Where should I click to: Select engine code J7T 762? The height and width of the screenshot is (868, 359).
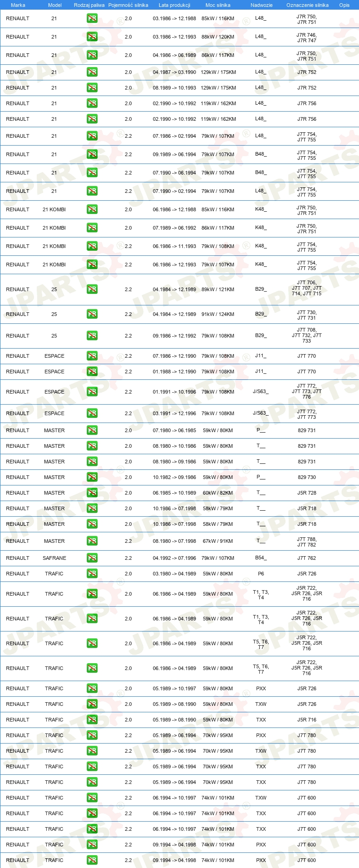click(307, 558)
